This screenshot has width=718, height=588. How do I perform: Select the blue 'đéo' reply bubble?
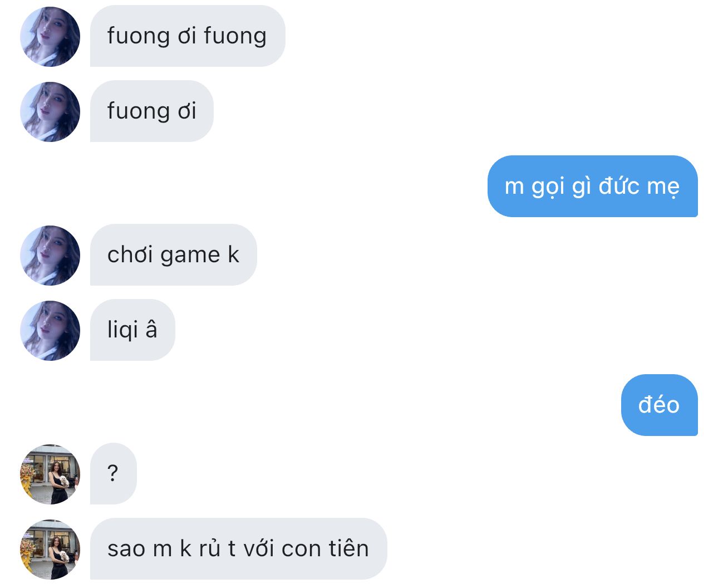pyautogui.click(x=660, y=405)
